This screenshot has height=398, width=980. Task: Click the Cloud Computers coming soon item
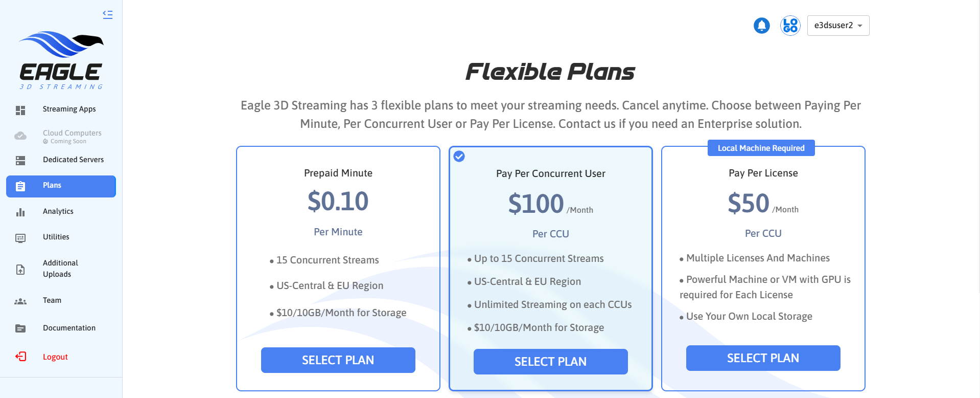coord(72,136)
